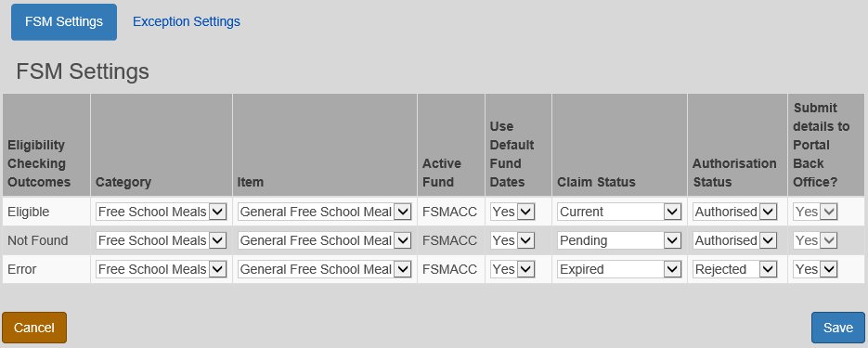The height and width of the screenshot is (348, 868).
Task: Open Claim Status dropdown showing Expired
Action: point(619,269)
